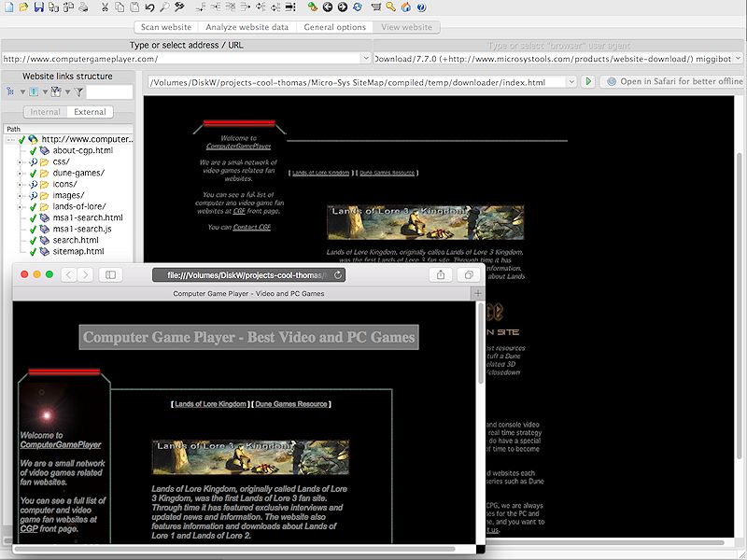747x560 pixels.
Task: Cut selection with the scissors icon
Action: coord(106,7)
